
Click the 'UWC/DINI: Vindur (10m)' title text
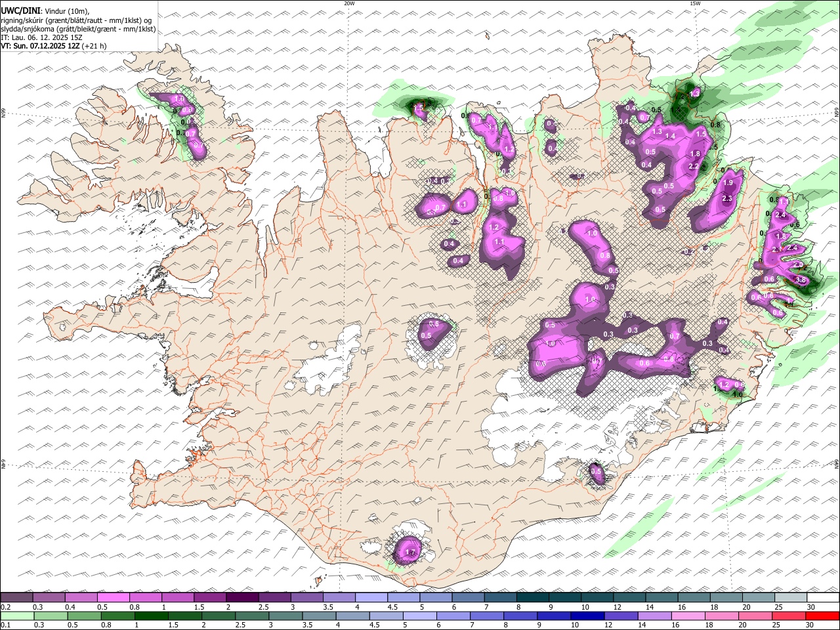45,11
